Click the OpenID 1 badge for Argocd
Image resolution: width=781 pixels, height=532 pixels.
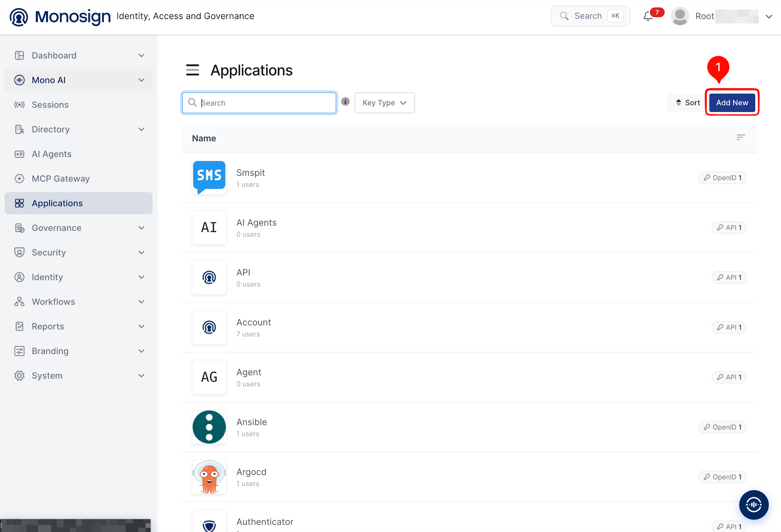tap(722, 477)
